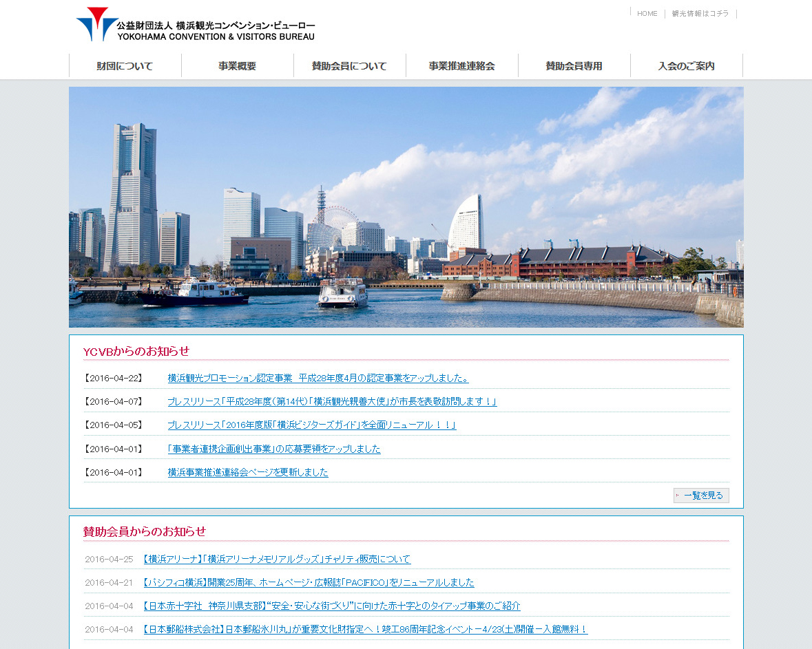The image size is (812, 649).
Task: Open the 観光情報はコチラ link
Action: (700, 14)
